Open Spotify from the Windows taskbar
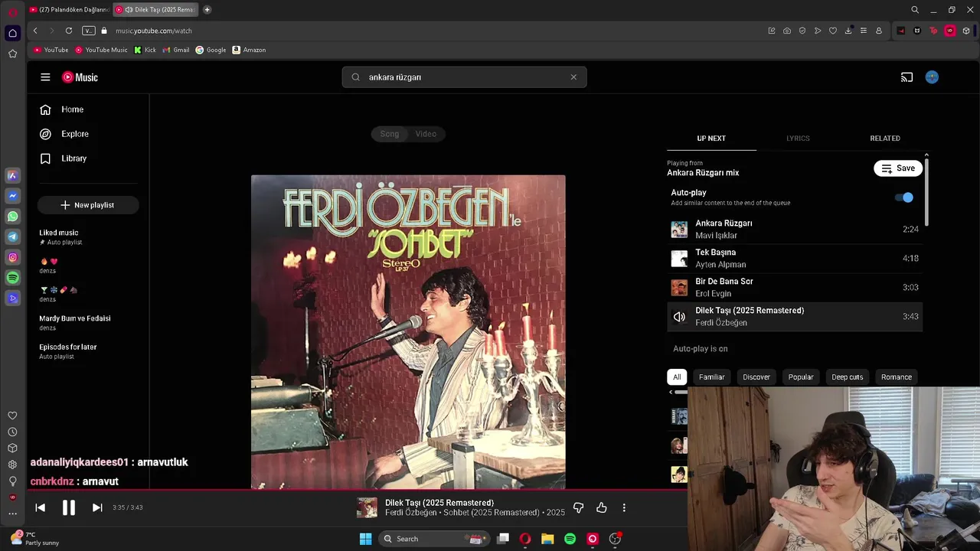980x551 pixels. tap(570, 539)
